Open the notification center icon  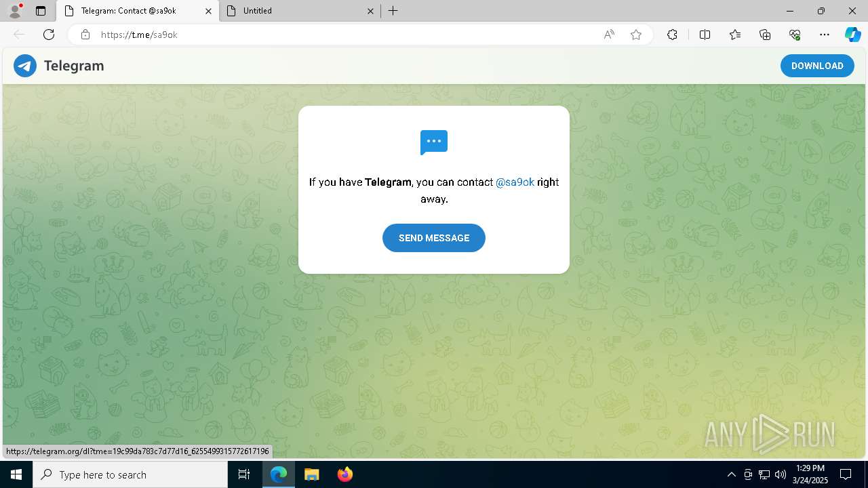[x=846, y=474]
